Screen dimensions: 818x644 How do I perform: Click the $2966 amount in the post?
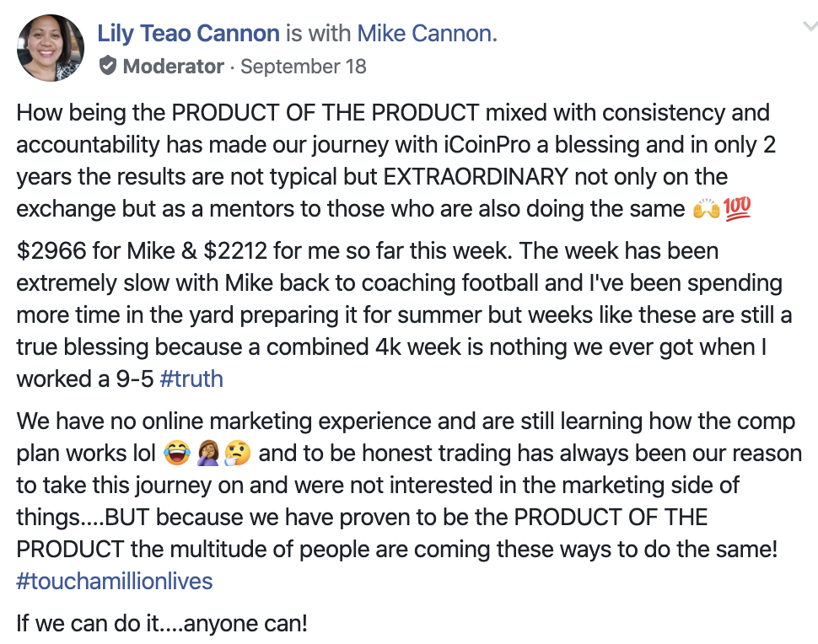coord(50,250)
